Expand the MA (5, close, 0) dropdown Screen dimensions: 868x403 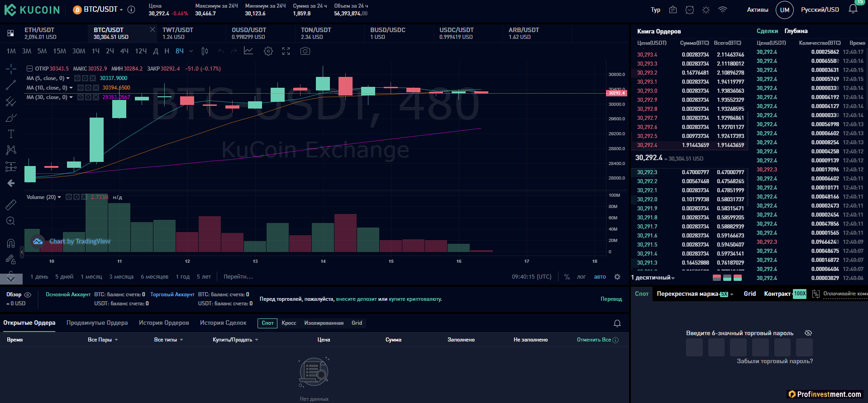68,78
